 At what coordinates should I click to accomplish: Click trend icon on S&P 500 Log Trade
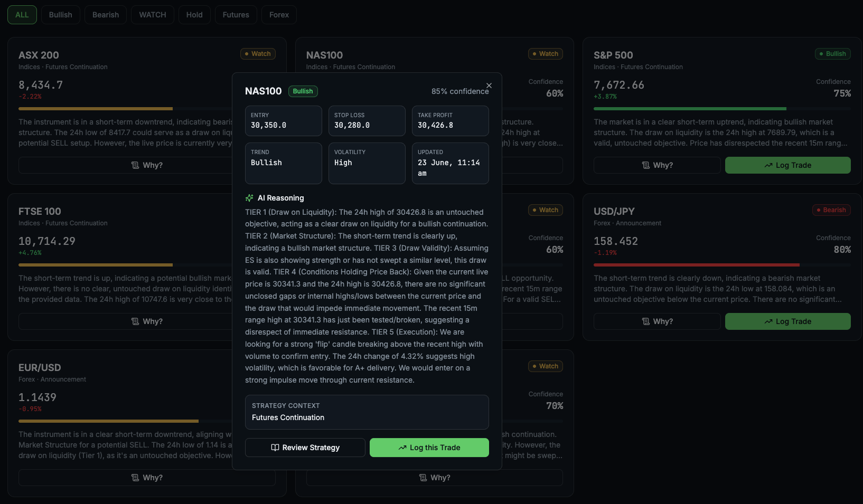[768, 165]
